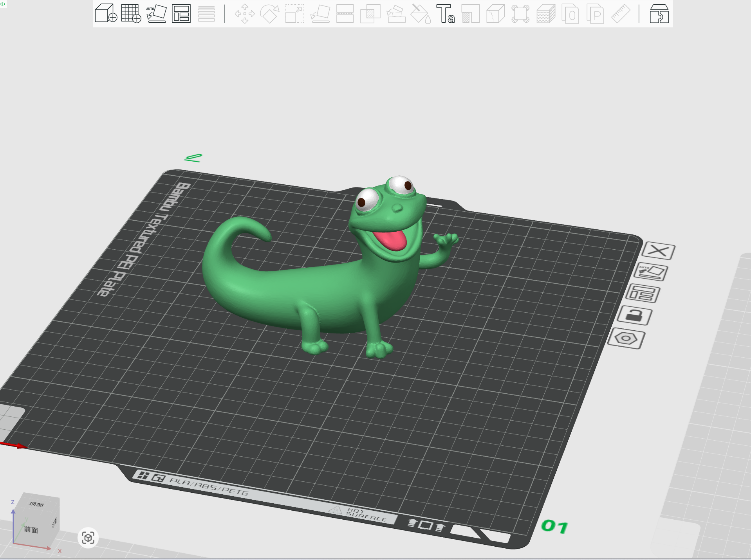This screenshot has height=560, width=751.
Task: Select the Scale tool
Action: pos(295,14)
